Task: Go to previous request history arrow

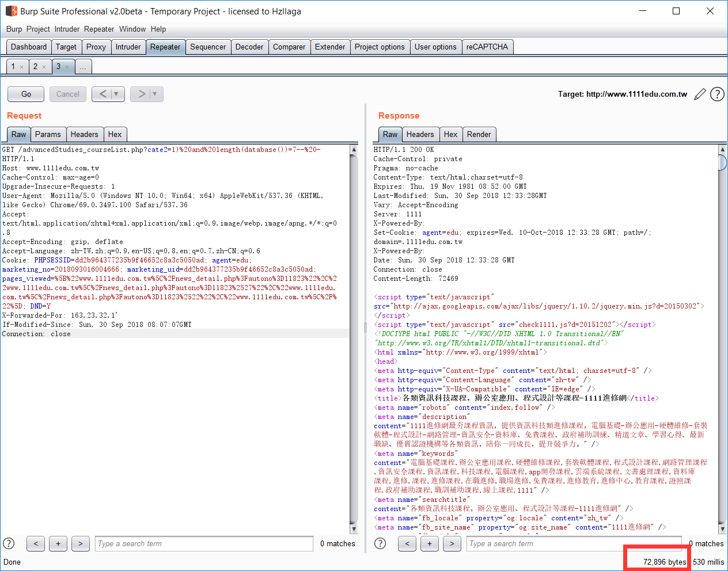Action: (x=103, y=94)
